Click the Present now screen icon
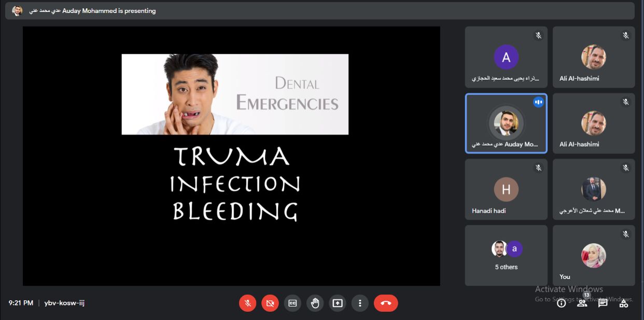Viewport: 644px width, 320px height. click(338, 303)
